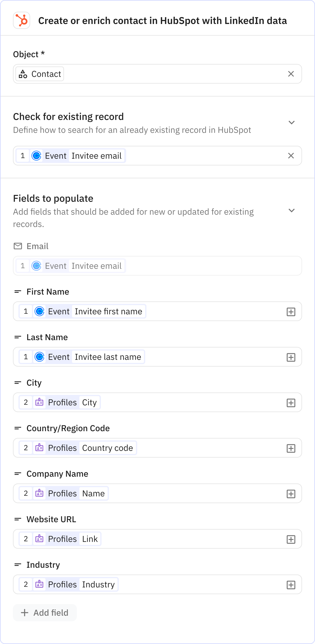
Task: Click the Calendly icon in the Email field
Action: (36, 266)
